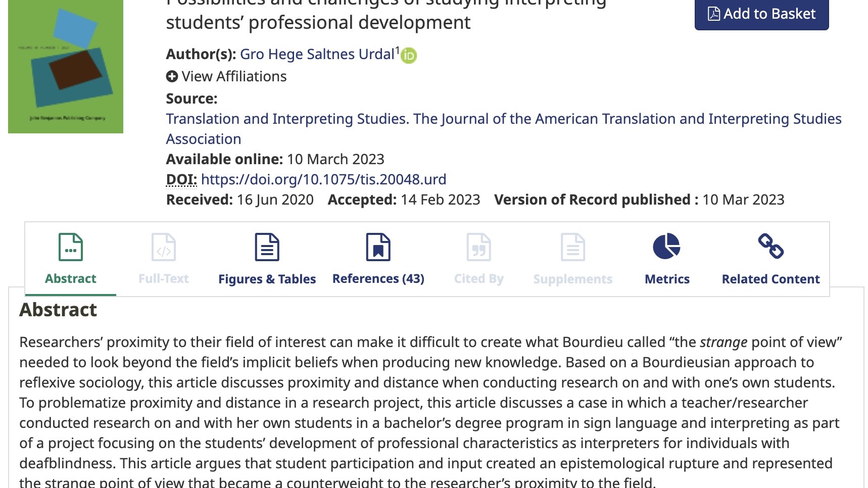Viewport: 868px width, 488px height.
Task: Open the Related Content tab
Action: [x=770, y=279]
